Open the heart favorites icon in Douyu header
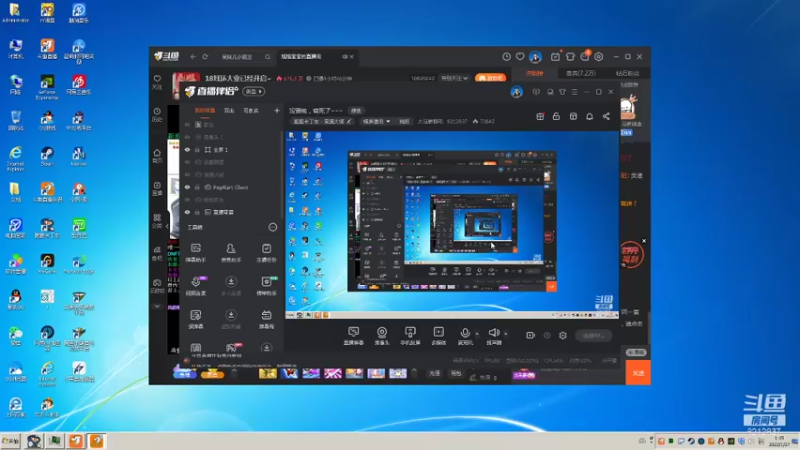The image size is (800, 450). [520, 57]
